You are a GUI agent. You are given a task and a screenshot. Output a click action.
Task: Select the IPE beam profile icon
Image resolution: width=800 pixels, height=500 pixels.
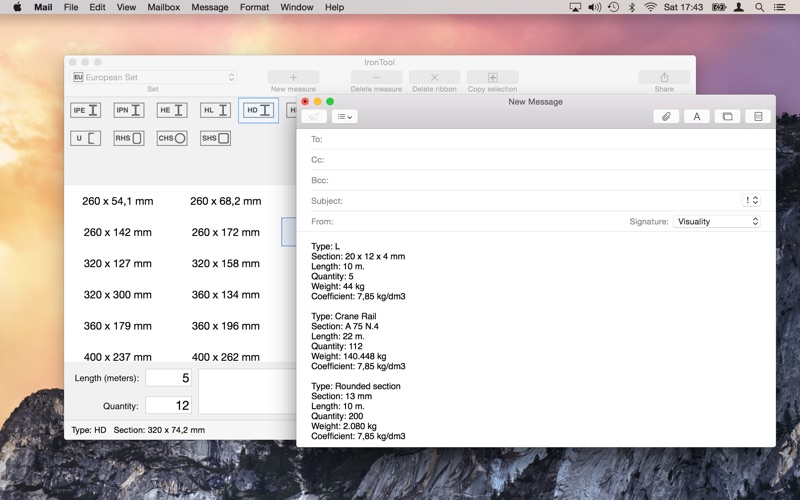point(85,111)
